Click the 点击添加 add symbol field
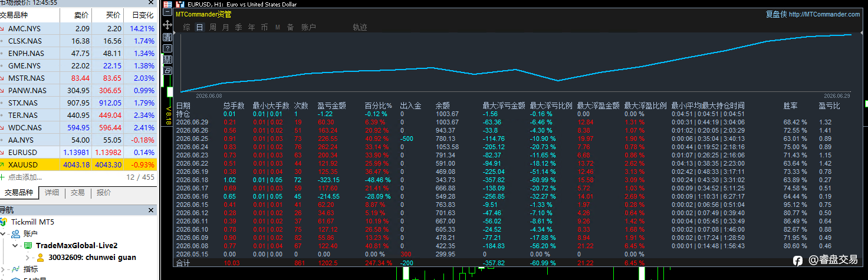 (25, 177)
